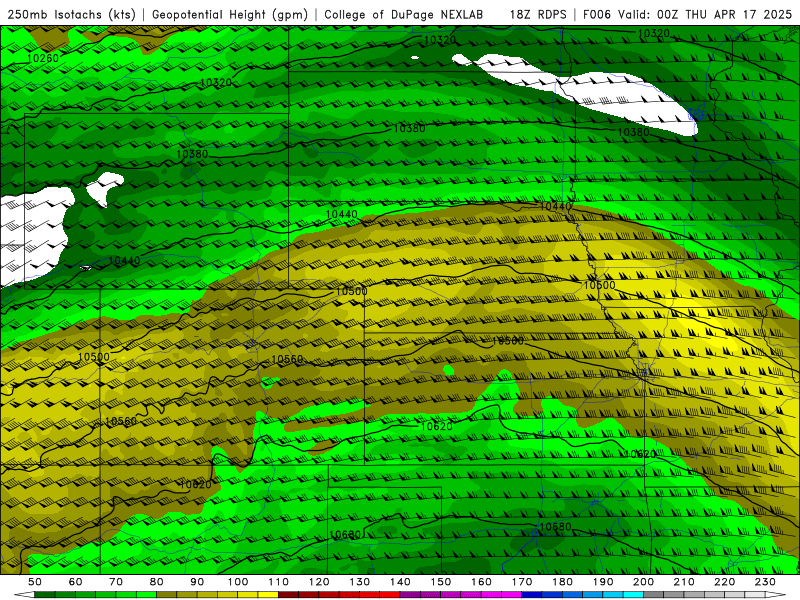
Task: Select the 130 kt color bar tick label
Action: 360,582
